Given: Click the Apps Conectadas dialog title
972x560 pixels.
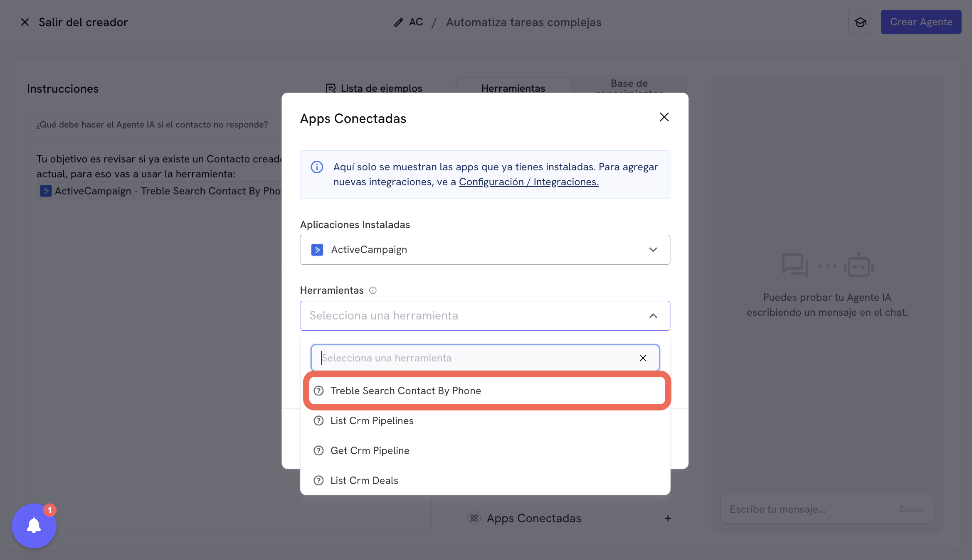Looking at the screenshot, I should tap(353, 118).
